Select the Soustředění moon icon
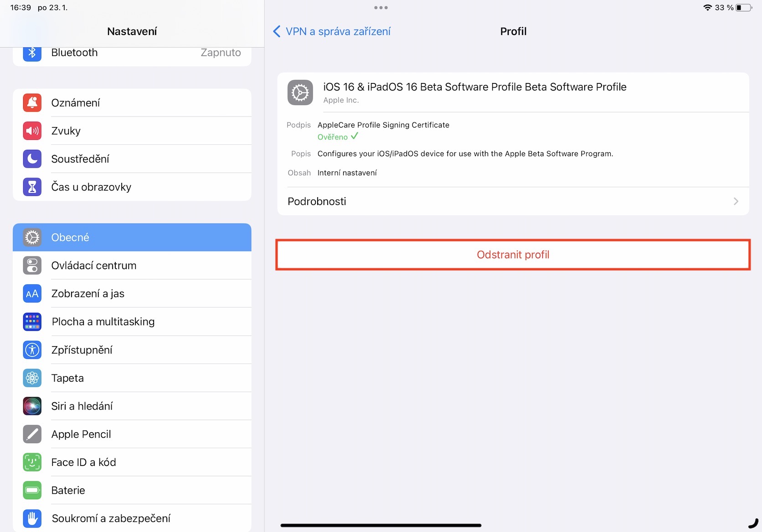This screenshot has width=762, height=532. point(32,159)
